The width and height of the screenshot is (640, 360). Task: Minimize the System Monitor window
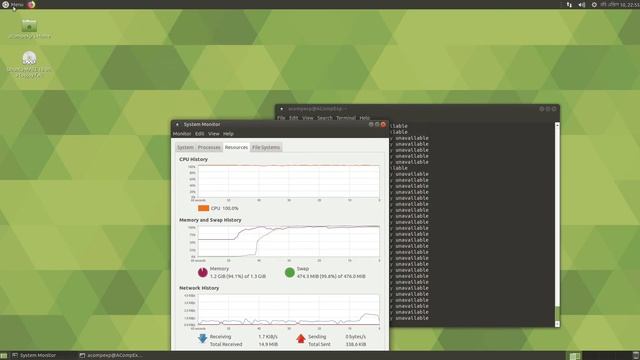371,124
